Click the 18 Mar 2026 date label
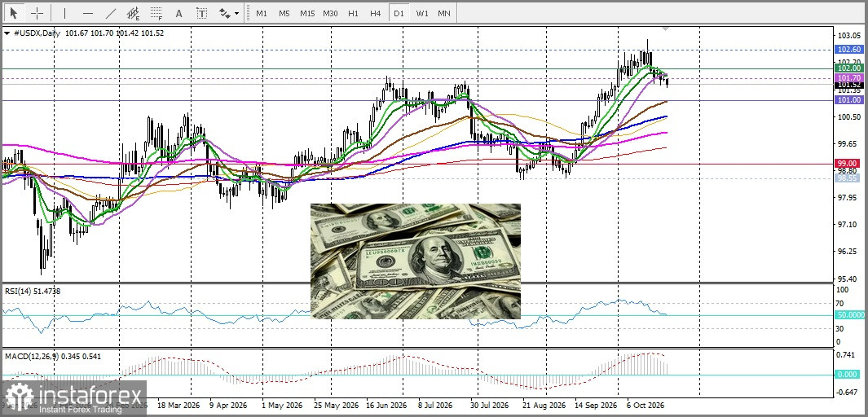Screen dimensions: 868x417 [x=177, y=405]
